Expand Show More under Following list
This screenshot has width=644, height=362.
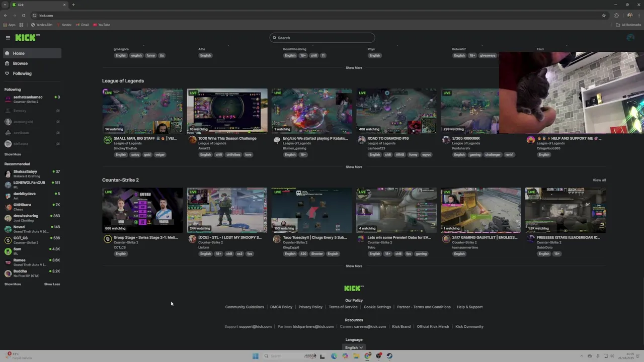coord(13,154)
